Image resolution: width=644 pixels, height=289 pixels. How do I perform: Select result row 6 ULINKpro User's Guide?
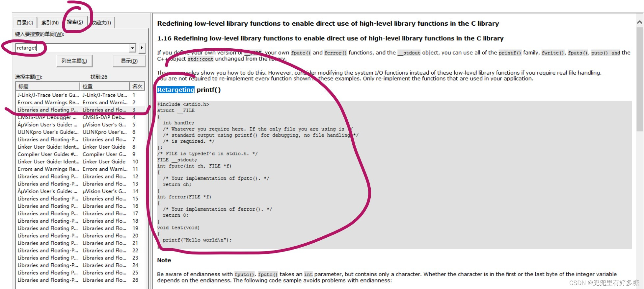[80, 132]
